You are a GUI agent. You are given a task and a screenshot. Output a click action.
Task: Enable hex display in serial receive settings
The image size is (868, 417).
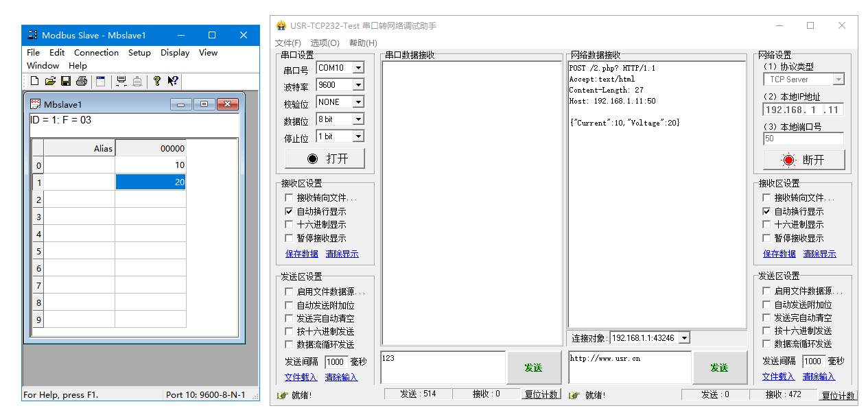289,225
